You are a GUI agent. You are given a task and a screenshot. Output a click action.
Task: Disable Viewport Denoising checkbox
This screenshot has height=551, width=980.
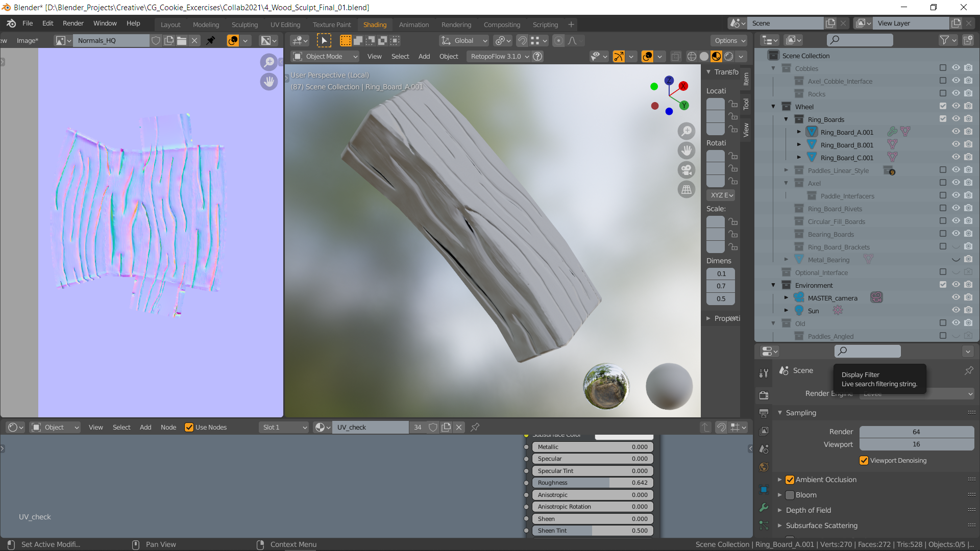click(x=864, y=460)
